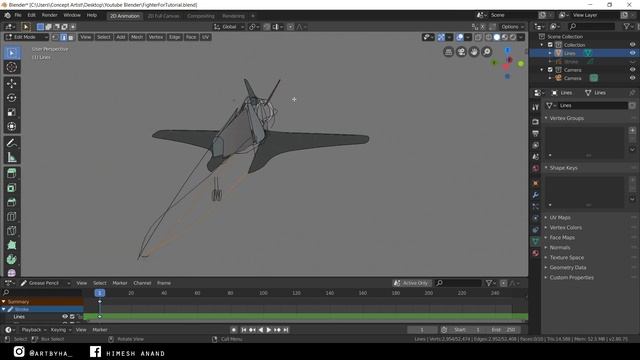Enable edge select mode
The height and width of the screenshot is (360, 640).
click(x=63, y=37)
